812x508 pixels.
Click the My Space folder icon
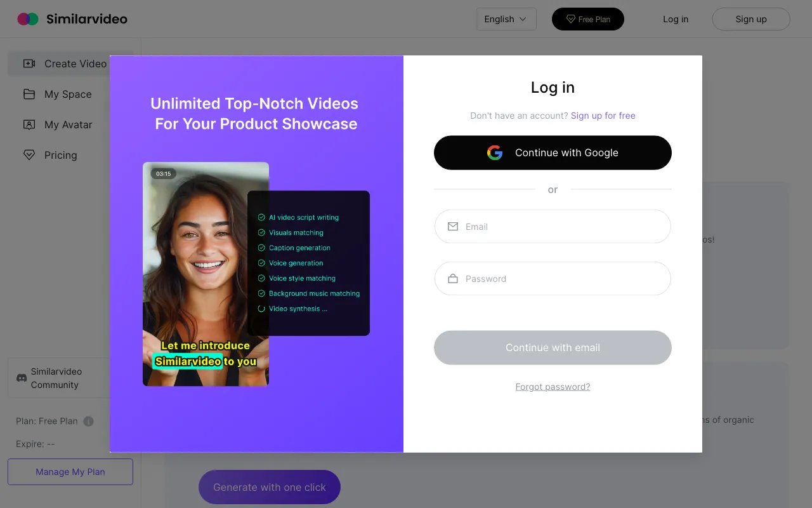(29, 94)
